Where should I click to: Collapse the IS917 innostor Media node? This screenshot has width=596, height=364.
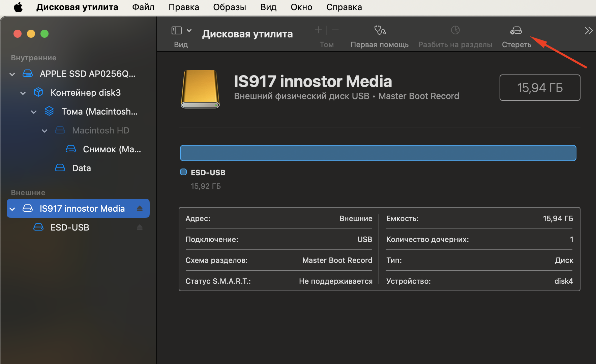12,209
